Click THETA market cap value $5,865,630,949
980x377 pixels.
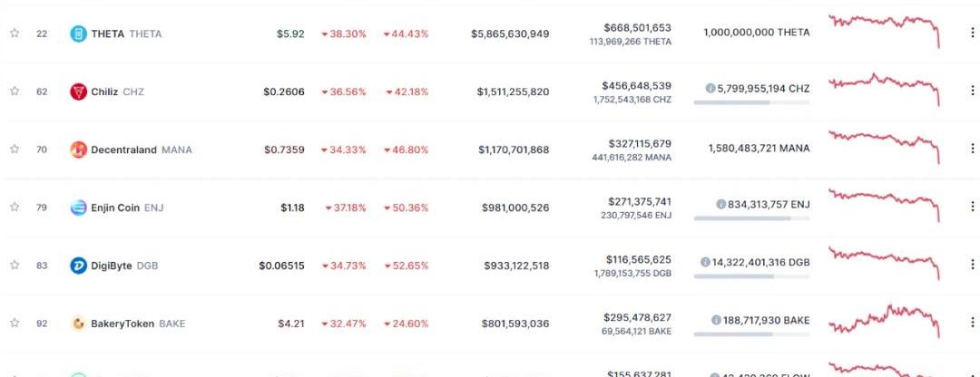click(510, 34)
